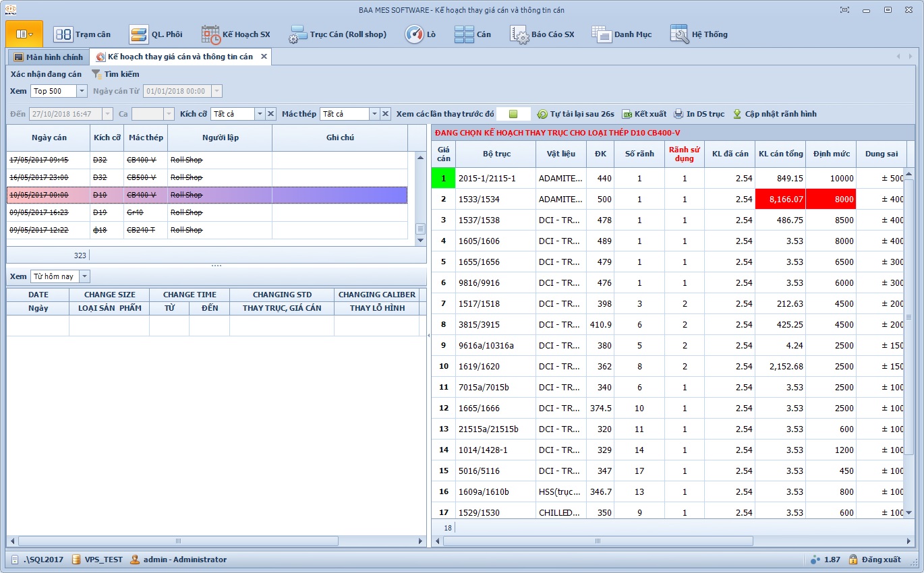924x573 pixels.
Task: Toggle auto reload 'Tự tải lại sau' button
Action: [x=575, y=115]
